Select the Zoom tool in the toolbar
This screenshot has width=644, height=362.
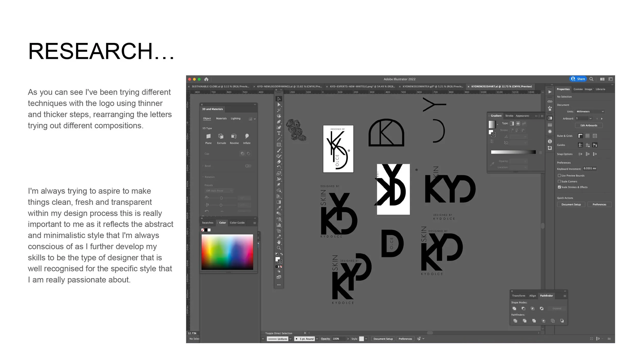[279, 248]
